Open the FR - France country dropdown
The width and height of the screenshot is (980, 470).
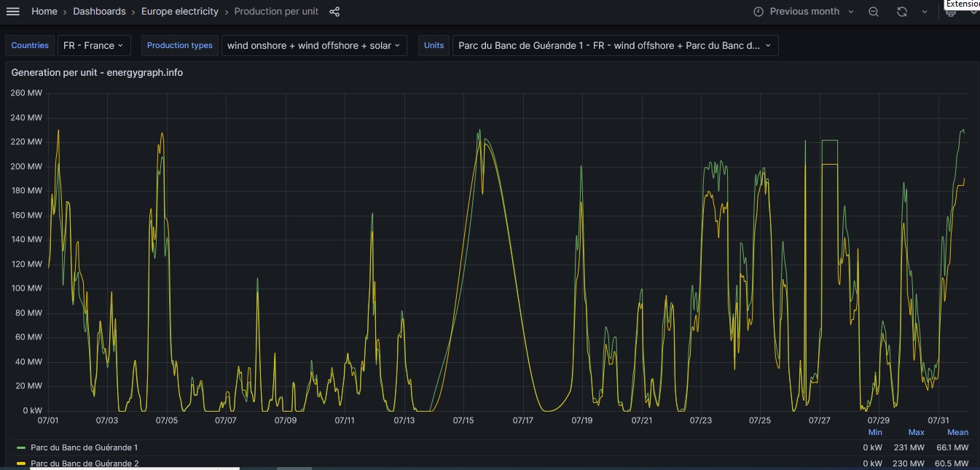pos(94,45)
